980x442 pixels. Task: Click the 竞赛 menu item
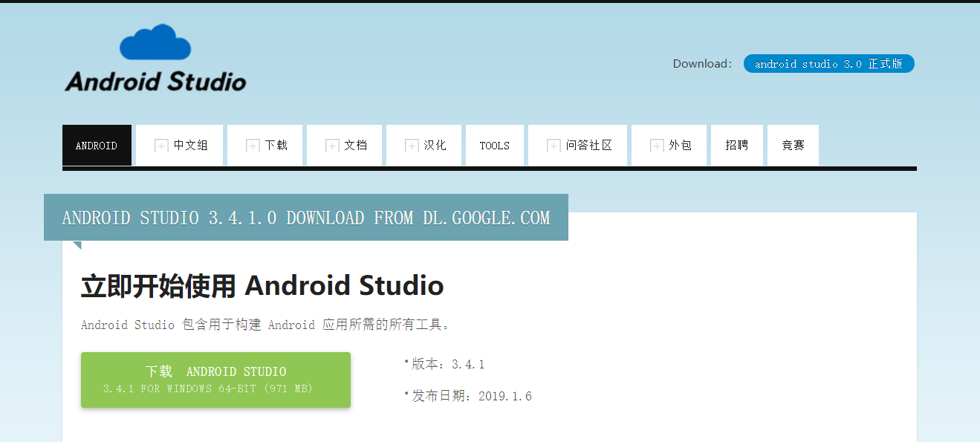pos(793,145)
